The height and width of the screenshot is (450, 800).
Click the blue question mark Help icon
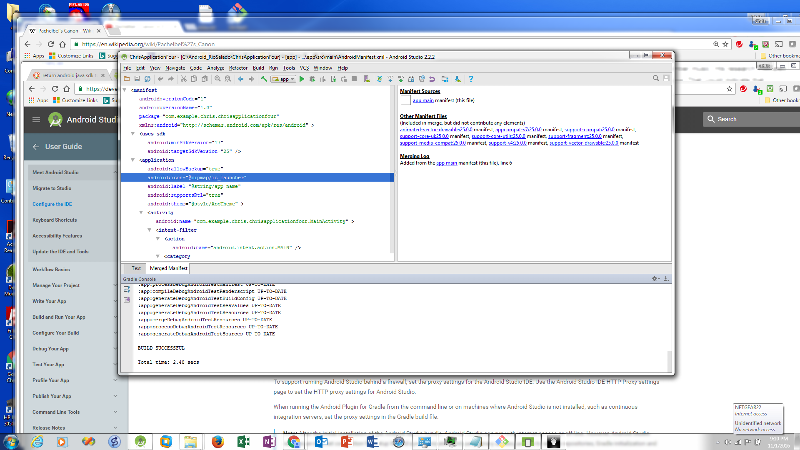point(471,79)
